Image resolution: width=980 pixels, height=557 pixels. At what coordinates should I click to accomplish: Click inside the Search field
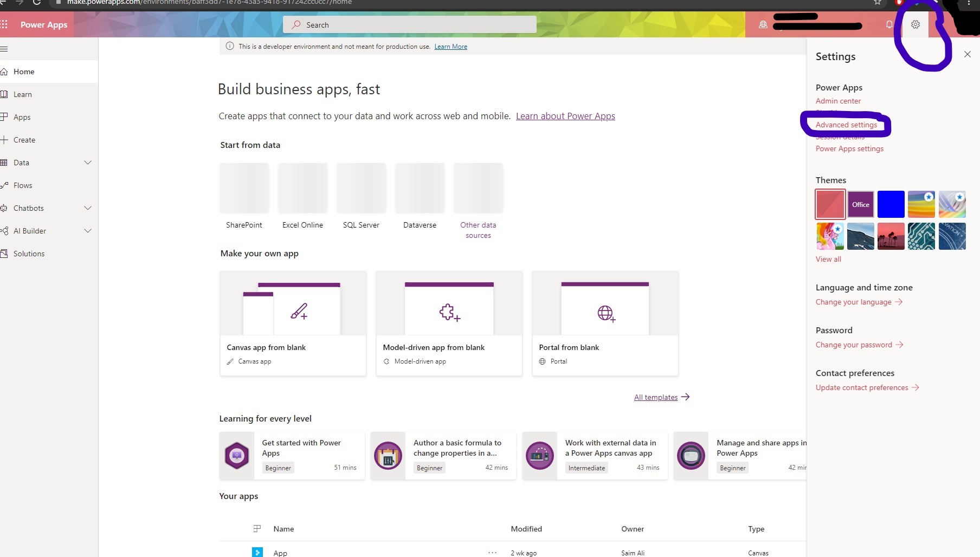[410, 24]
